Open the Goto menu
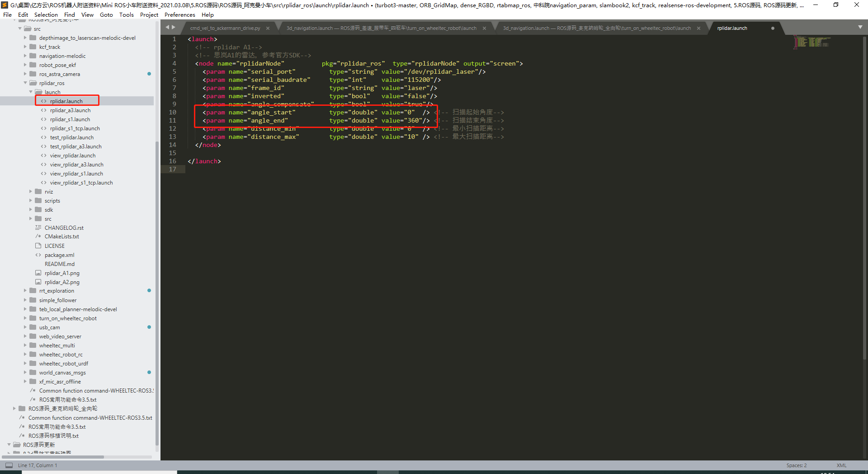Viewport: 868px width, 474px height. [106, 14]
